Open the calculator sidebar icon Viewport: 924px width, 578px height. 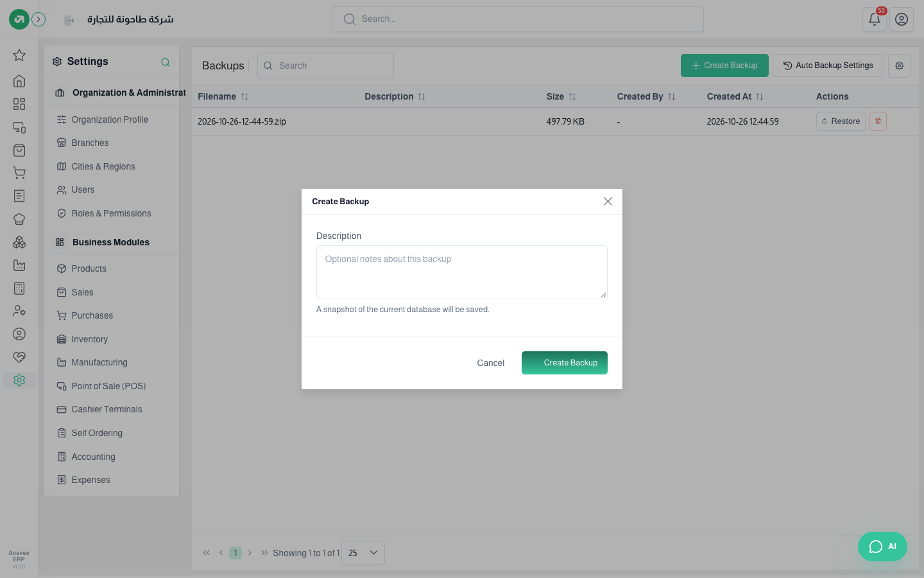point(19,288)
